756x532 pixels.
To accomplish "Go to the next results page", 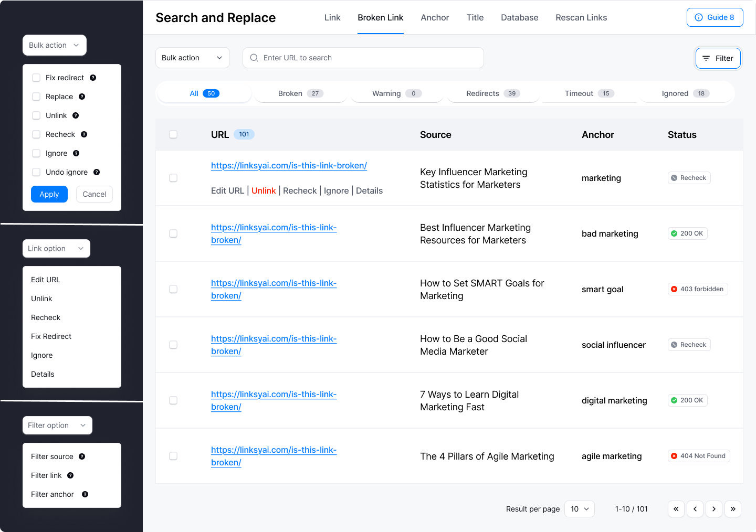I will click(714, 509).
